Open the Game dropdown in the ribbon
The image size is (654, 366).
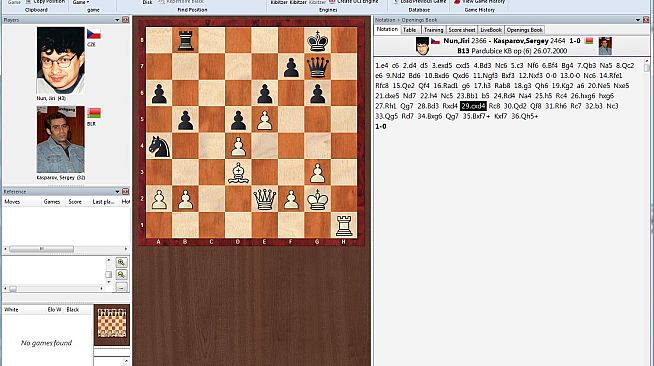(81, 2)
